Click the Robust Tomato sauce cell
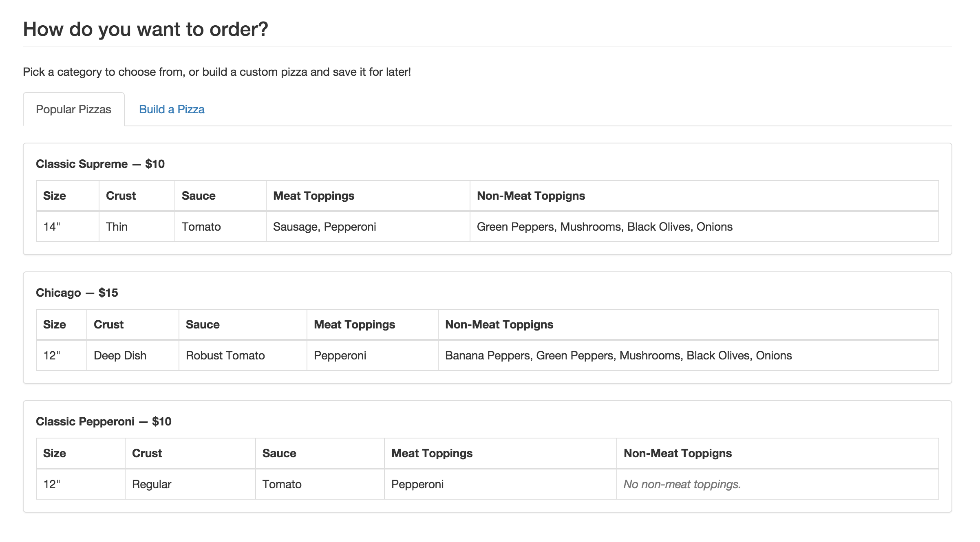The width and height of the screenshot is (980, 542). [243, 355]
